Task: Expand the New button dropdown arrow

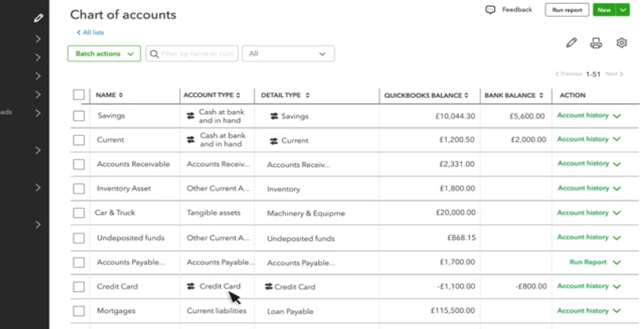Action: point(623,10)
